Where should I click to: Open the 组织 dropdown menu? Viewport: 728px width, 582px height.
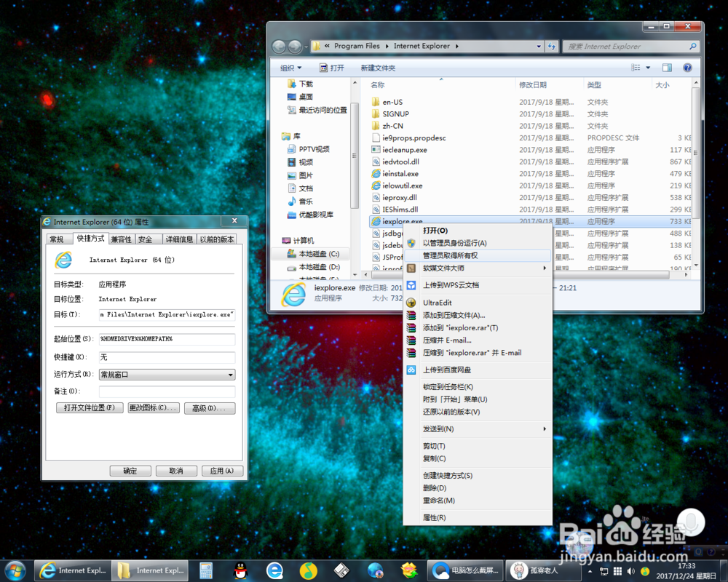point(290,68)
